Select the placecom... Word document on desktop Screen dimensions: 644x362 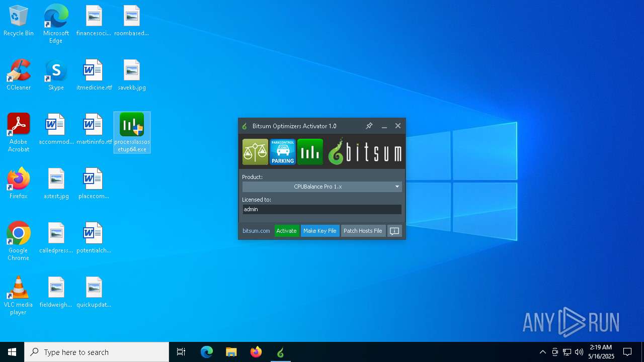tap(94, 184)
